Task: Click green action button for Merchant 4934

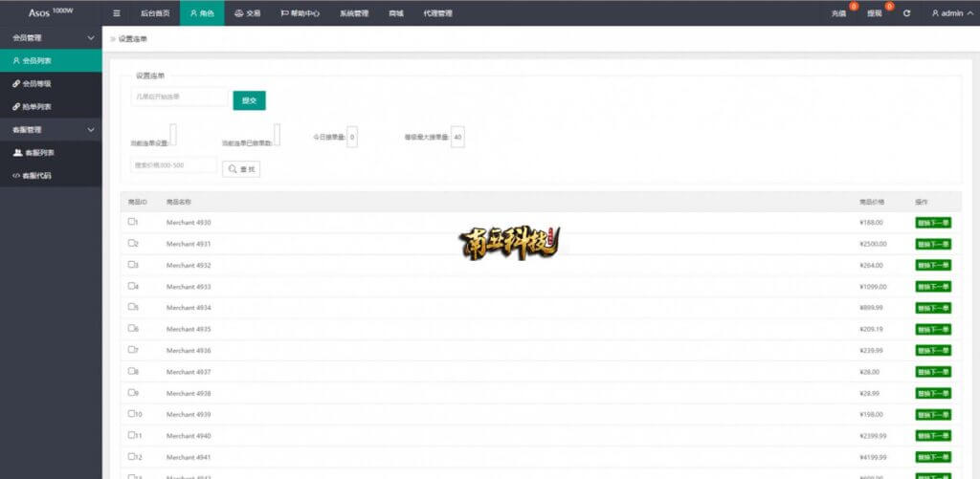Action: click(933, 308)
